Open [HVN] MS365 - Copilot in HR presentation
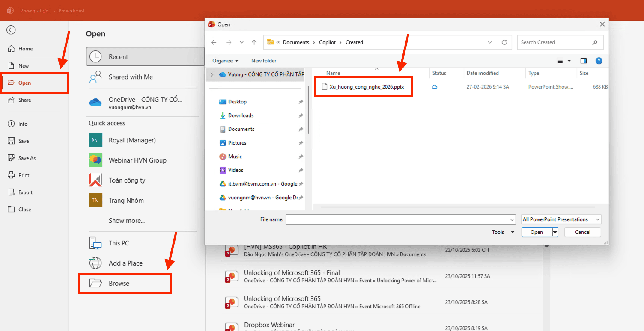644x331 pixels. point(381,250)
